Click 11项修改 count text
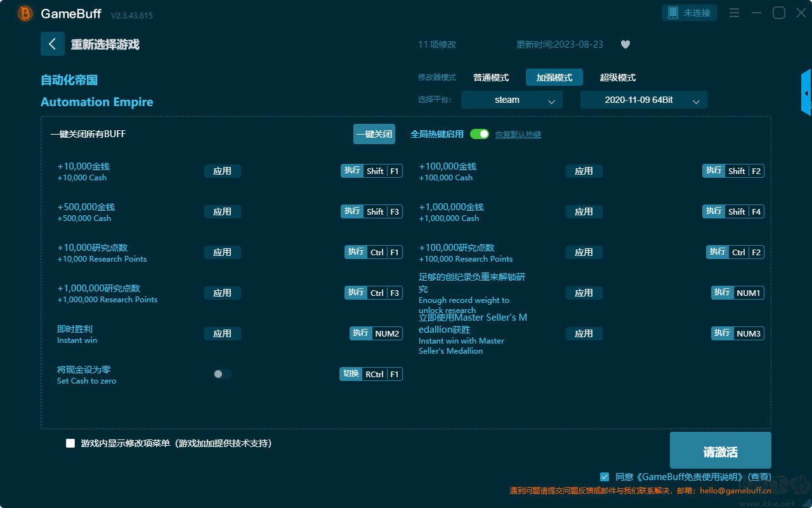This screenshot has height=508, width=812. pyautogui.click(x=437, y=44)
